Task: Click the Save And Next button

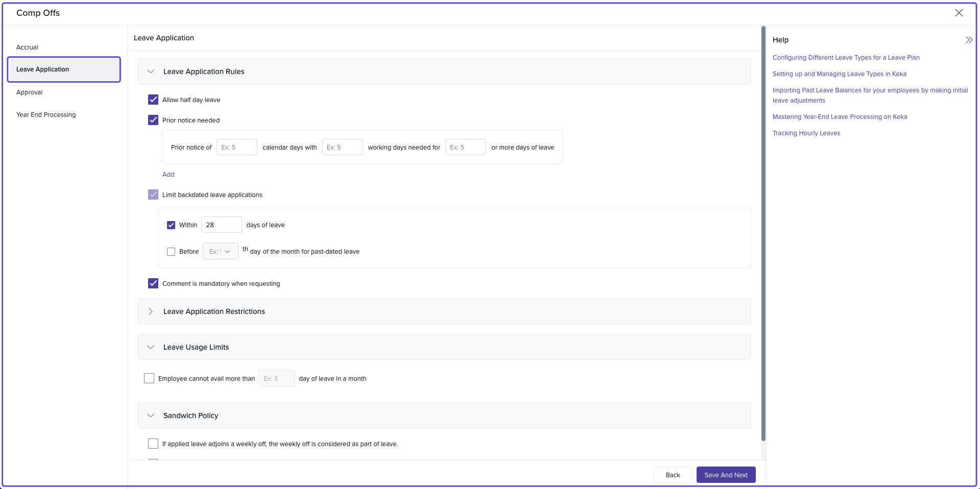Action: pos(725,475)
